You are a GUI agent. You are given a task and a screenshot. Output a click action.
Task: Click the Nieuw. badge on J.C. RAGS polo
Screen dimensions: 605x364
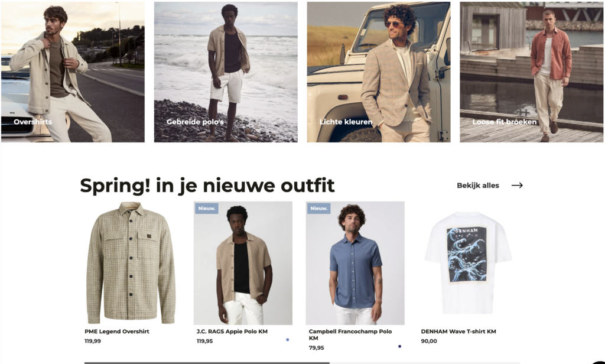(x=207, y=209)
